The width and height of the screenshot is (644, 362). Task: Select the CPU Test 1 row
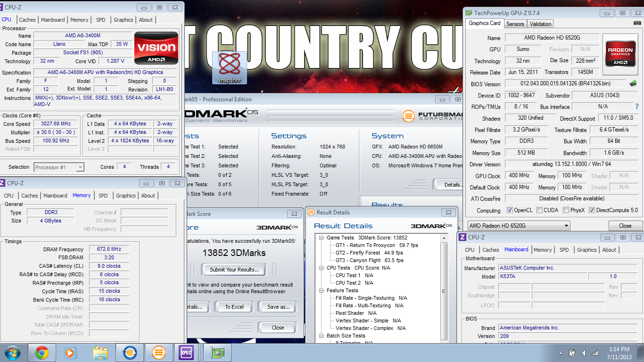click(x=354, y=275)
